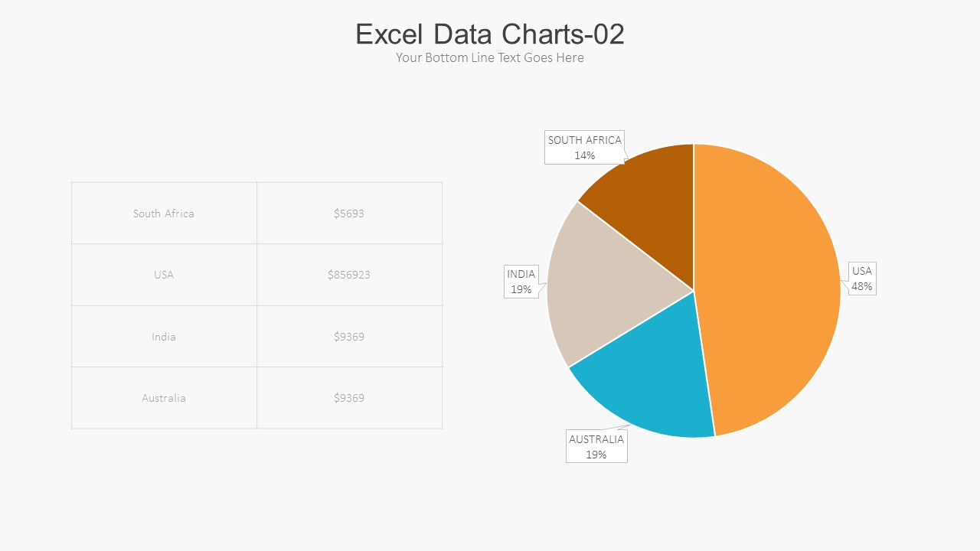Select the "SOUTH AFRICA 14%" data label
Viewport: 980px width, 551px height.
point(584,148)
